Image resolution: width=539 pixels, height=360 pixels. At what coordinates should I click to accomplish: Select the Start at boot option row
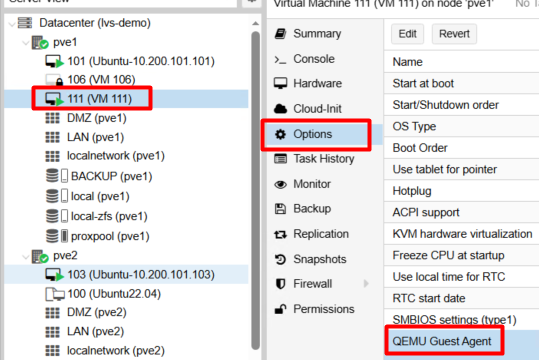(461, 84)
